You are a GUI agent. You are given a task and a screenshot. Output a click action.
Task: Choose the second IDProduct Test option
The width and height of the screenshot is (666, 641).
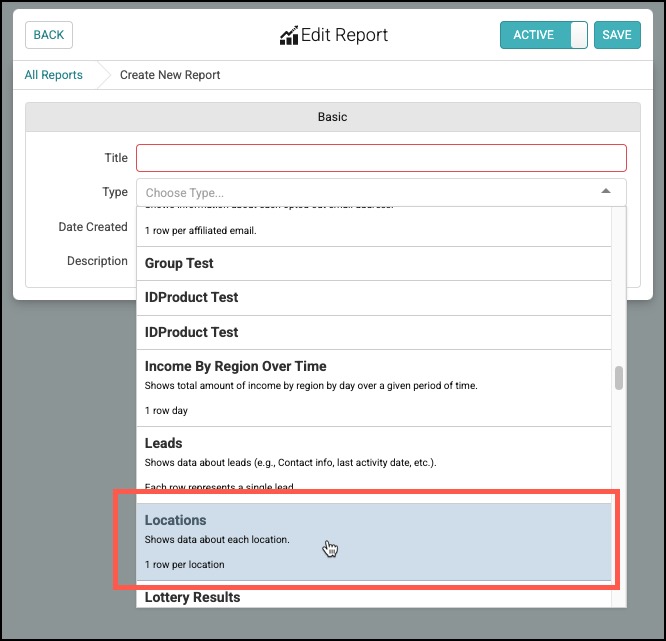[374, 333]
